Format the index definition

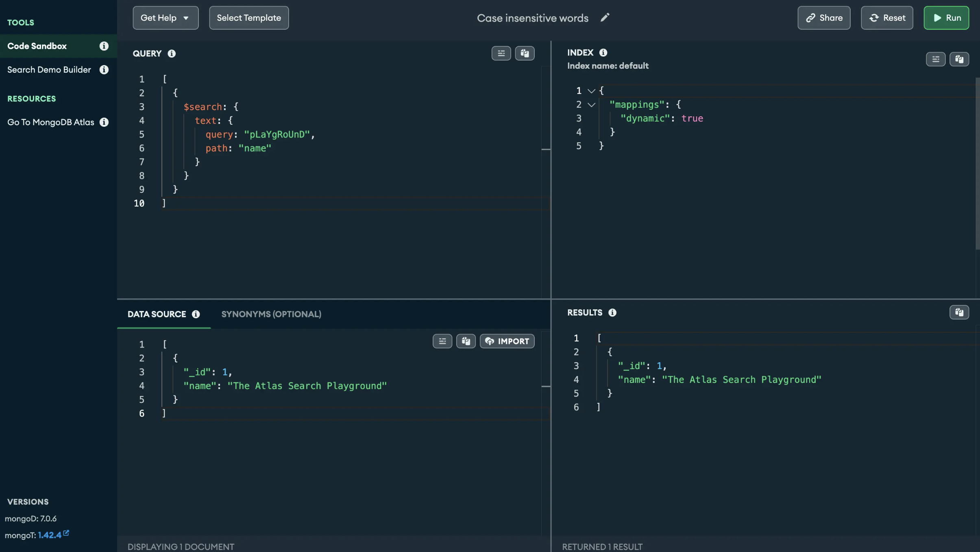pos(936,59)
